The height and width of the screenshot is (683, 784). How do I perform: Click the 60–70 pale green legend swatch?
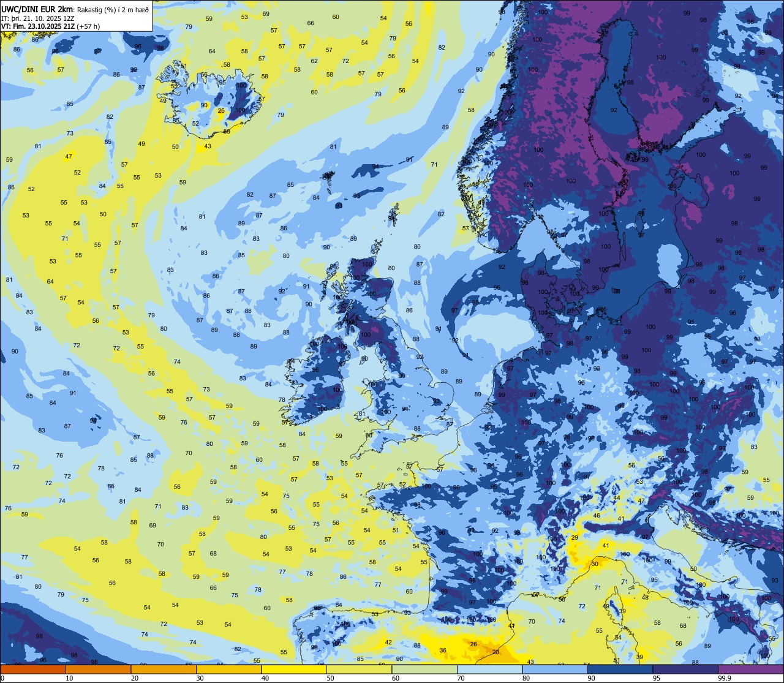[424, 669]
